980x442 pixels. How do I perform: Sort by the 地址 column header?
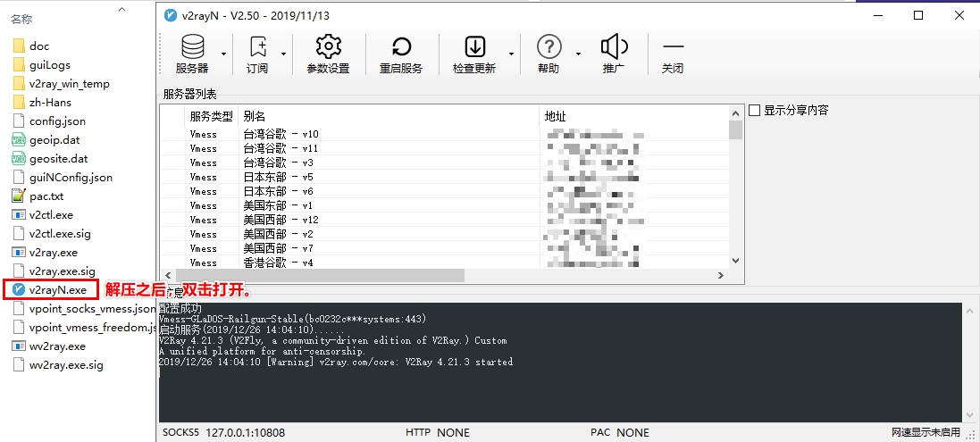[633, 116]
